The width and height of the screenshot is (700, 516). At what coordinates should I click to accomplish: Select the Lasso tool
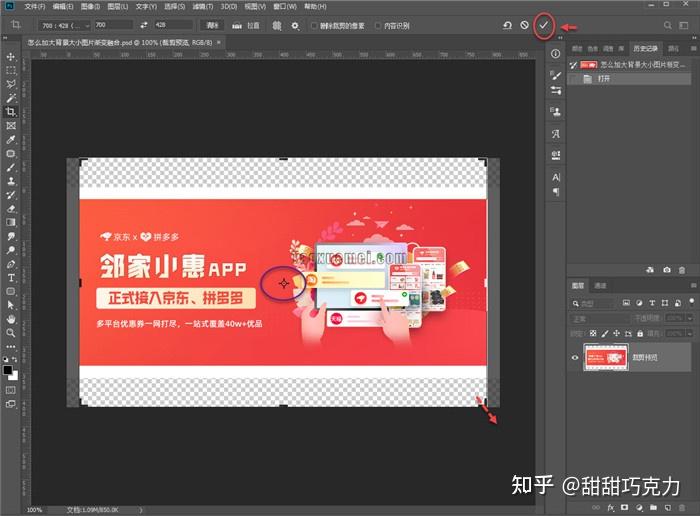11,84
